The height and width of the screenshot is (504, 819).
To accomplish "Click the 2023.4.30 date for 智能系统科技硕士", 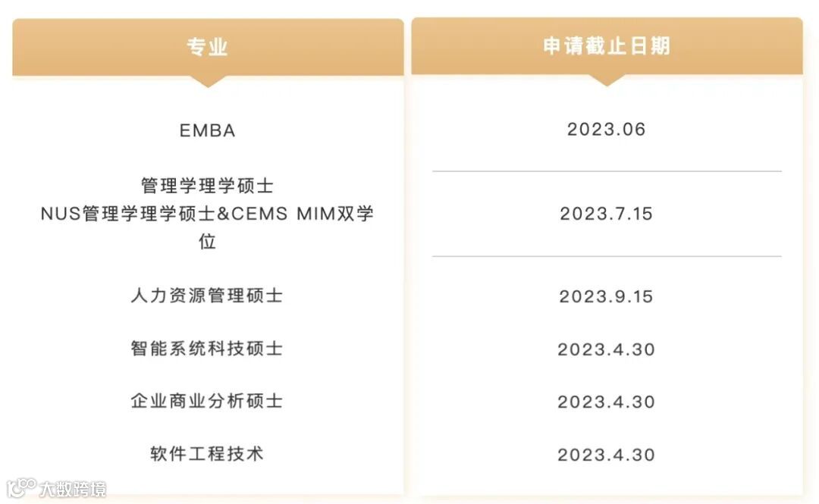I will pyautogui.click(x=607, y=350).
